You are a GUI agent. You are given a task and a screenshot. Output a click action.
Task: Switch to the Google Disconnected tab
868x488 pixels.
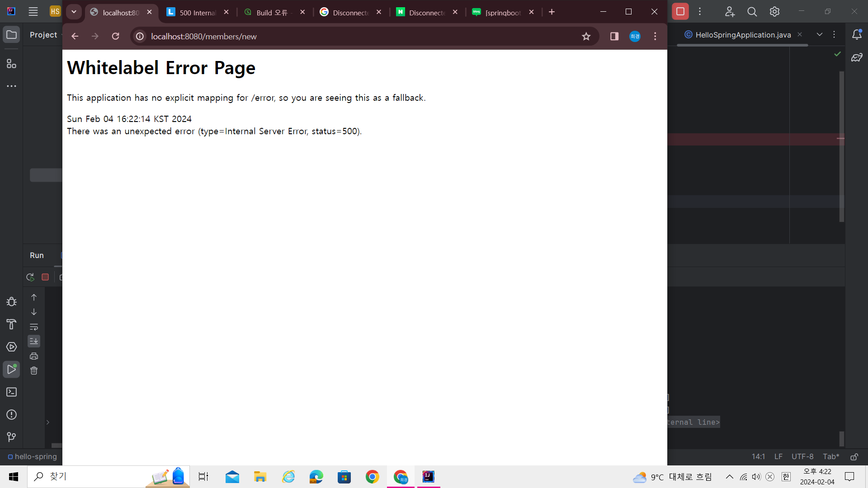coord(350,13)
